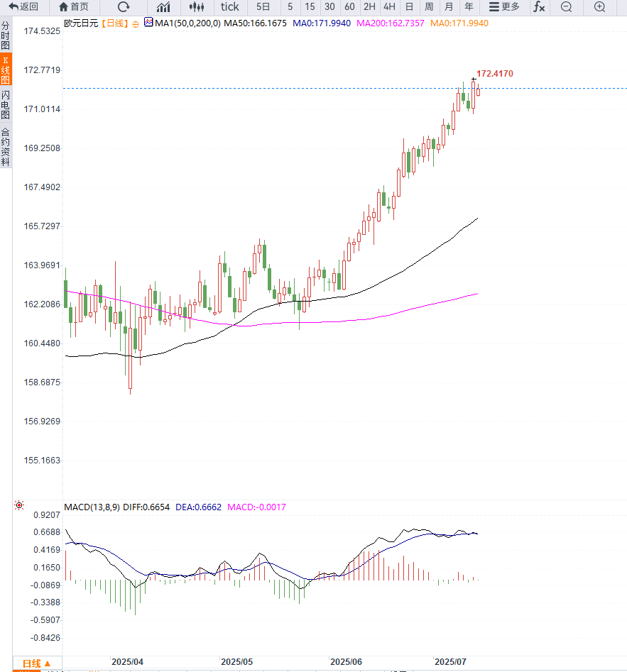Click the 2025/04 date axis label
627x672 pixels.
click(127, 662)
